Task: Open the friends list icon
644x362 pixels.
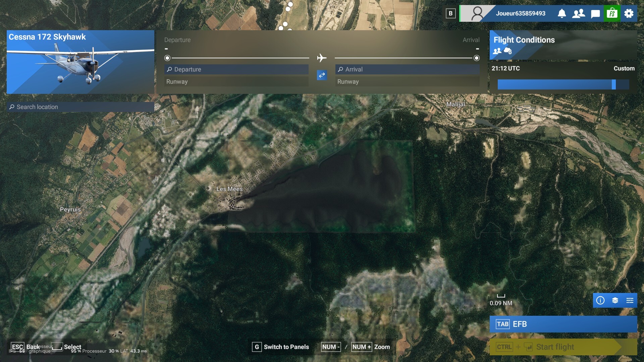Action: click(x=579, y=13)
